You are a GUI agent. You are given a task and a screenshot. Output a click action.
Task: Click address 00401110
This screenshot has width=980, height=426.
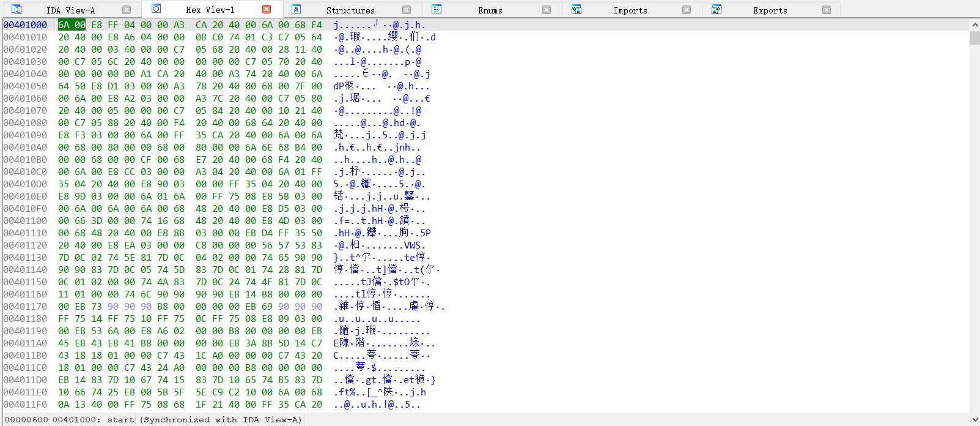pyautogui.click(x=25, y=233)
